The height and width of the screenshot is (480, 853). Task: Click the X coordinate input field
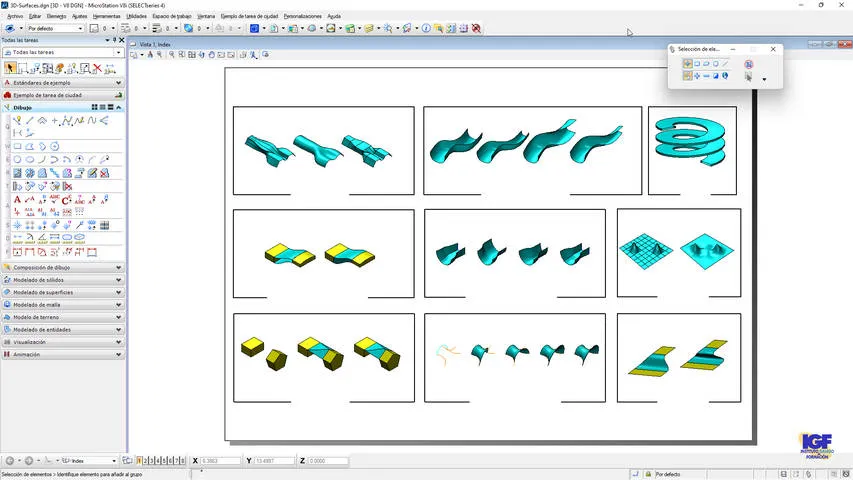220,460
